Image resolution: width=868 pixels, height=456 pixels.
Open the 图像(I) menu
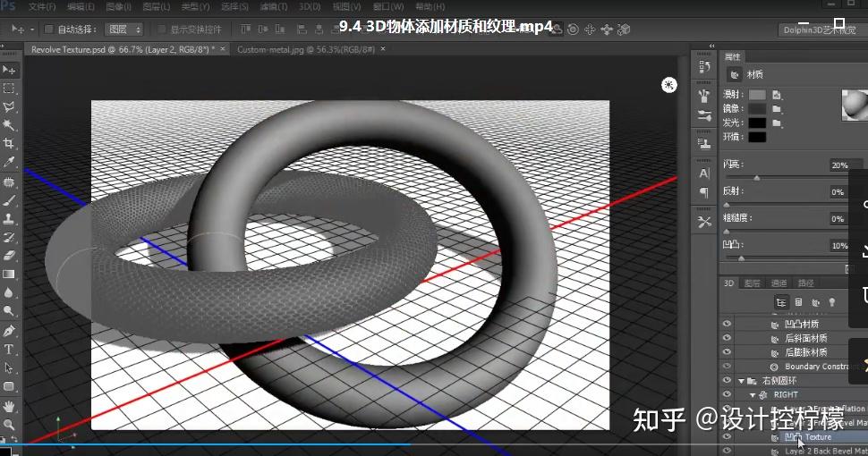[117, 6]
